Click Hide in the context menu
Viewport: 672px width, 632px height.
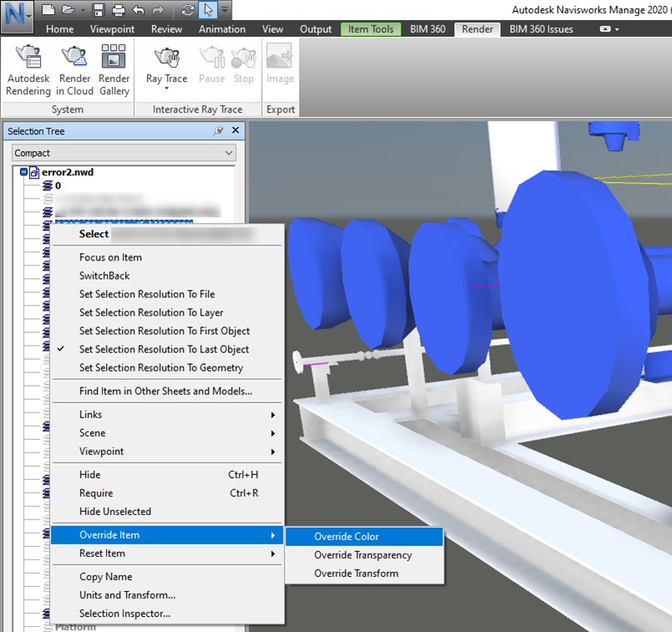point(167,474)
